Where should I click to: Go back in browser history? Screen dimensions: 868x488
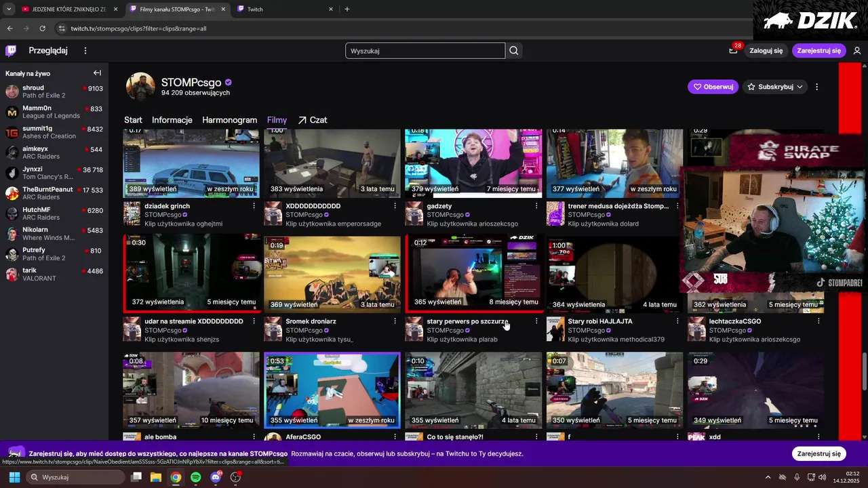tap(10, 28)
